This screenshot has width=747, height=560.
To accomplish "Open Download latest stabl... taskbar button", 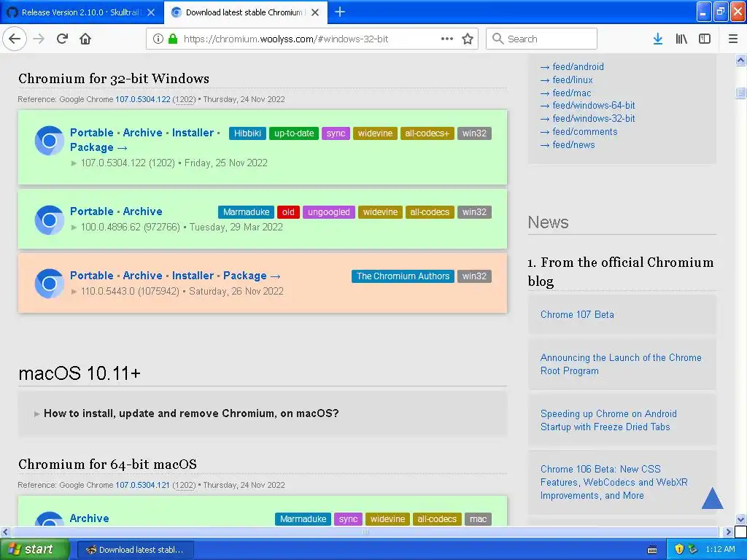I will click(x=135, y=550).
